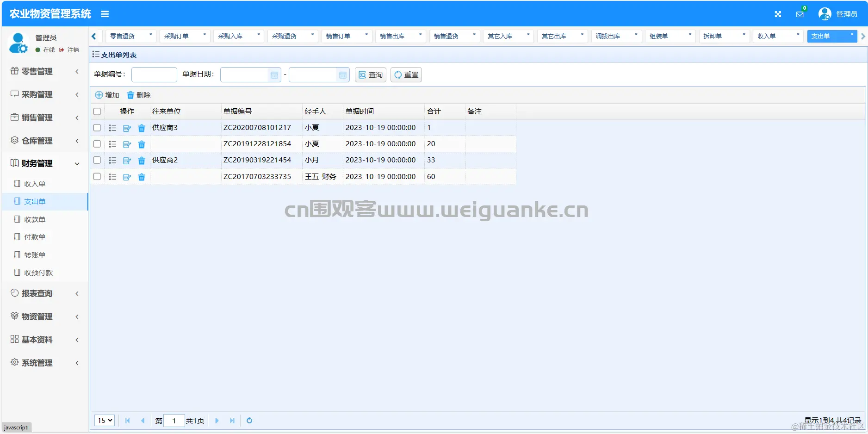Delete the ZC20200708101217 record
The width and height of the screenshot is (868, 434).
(142, 128)
